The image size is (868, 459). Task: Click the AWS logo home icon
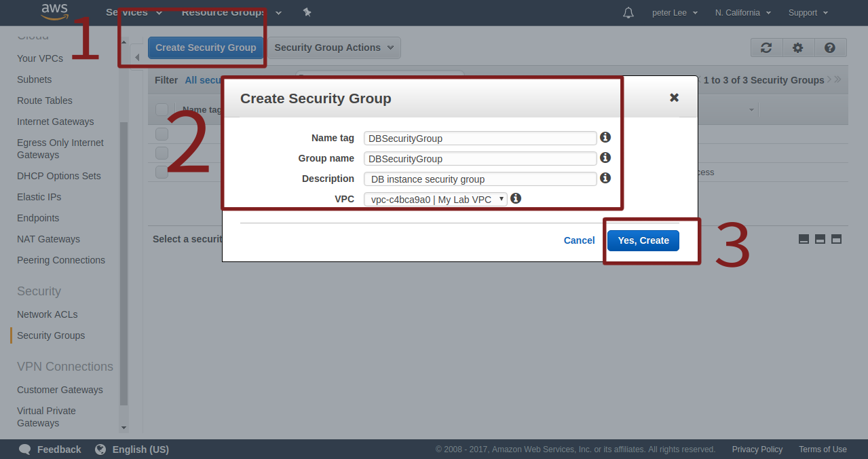tap(54, 12)
